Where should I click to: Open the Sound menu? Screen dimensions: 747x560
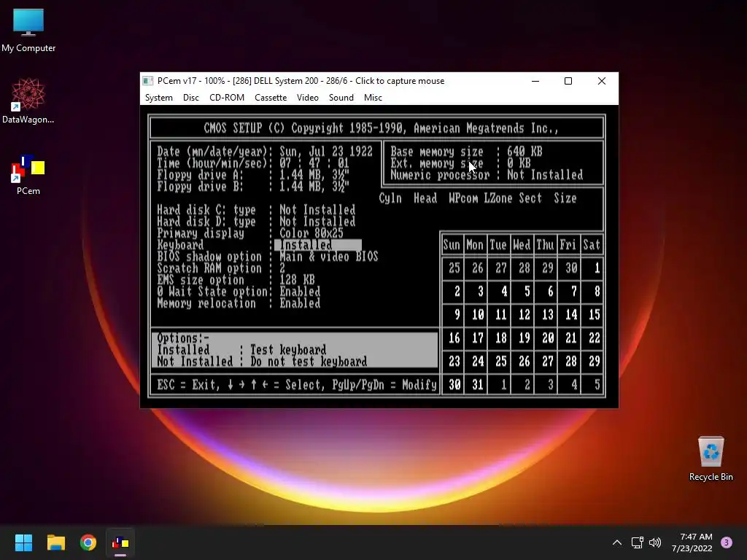(341, 98)
